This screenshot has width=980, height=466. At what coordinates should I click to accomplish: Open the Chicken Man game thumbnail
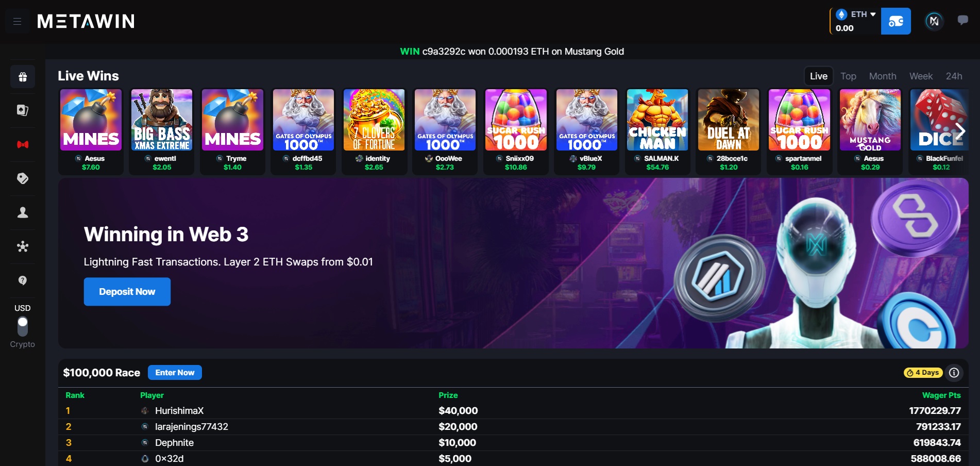[x=657, y=120]
